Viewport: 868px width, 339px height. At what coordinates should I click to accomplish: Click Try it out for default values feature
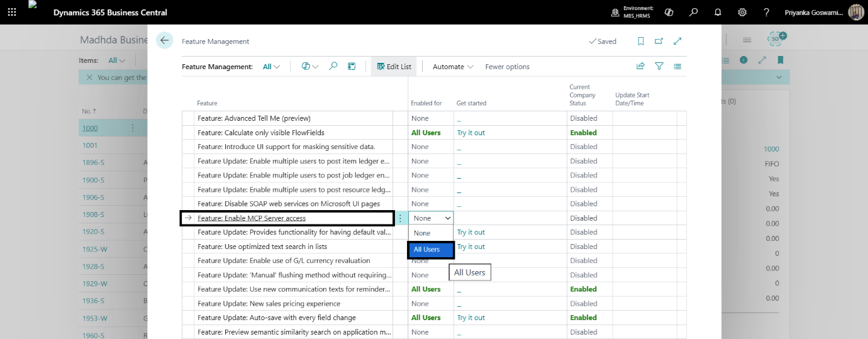tap(470, 232)
